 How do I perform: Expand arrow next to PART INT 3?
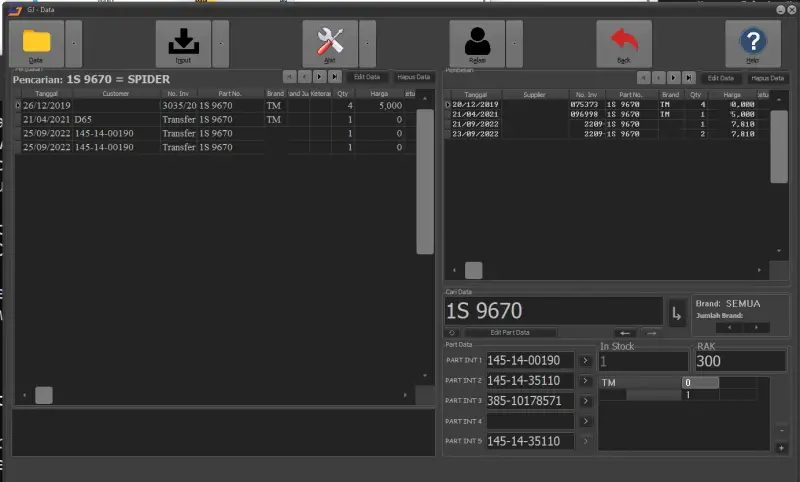click(586, 401)
